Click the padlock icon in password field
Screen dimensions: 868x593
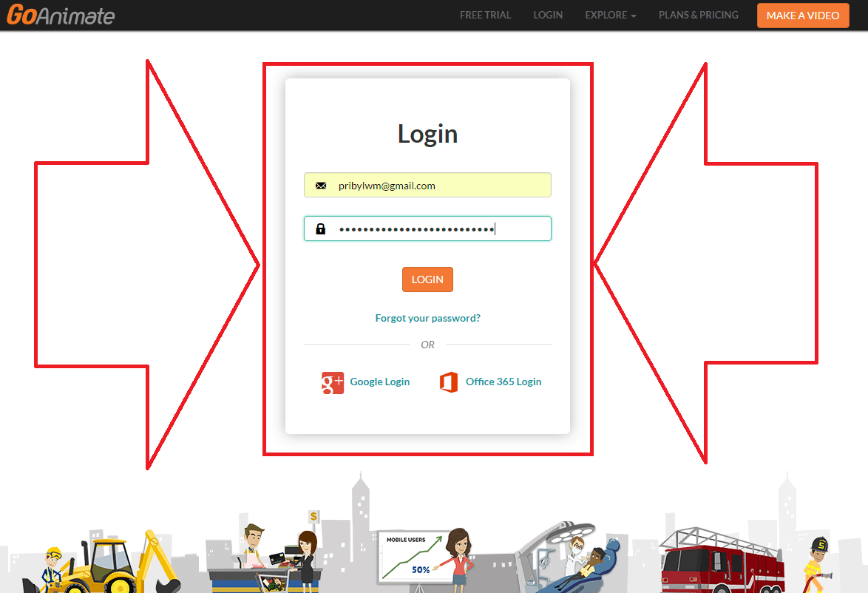321,228
